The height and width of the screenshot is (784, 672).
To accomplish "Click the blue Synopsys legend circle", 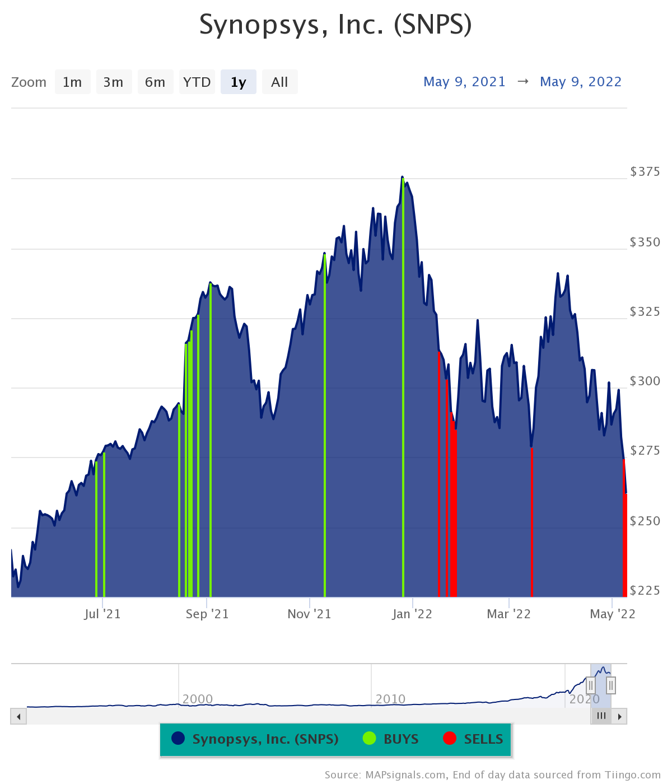I will (x=178, y=739).
